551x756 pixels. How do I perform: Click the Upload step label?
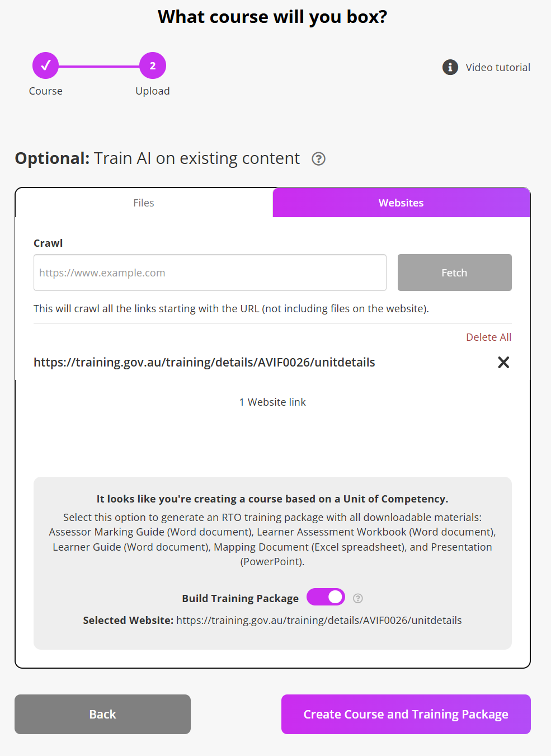(x=153, y=91)
